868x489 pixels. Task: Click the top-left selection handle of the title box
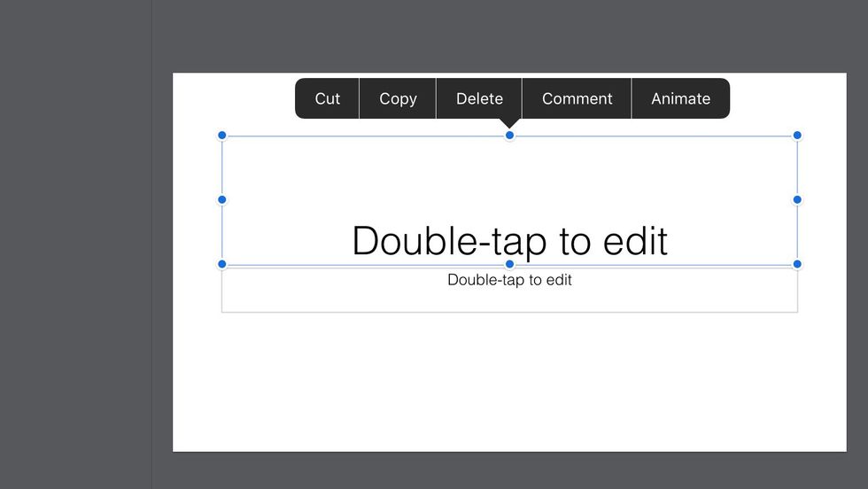pyautogui.click(x=222, y=136)
